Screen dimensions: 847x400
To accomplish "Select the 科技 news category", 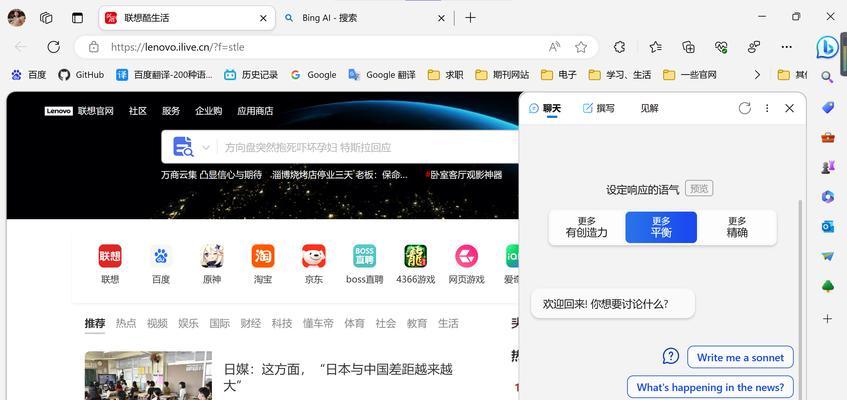I will 282,323.
